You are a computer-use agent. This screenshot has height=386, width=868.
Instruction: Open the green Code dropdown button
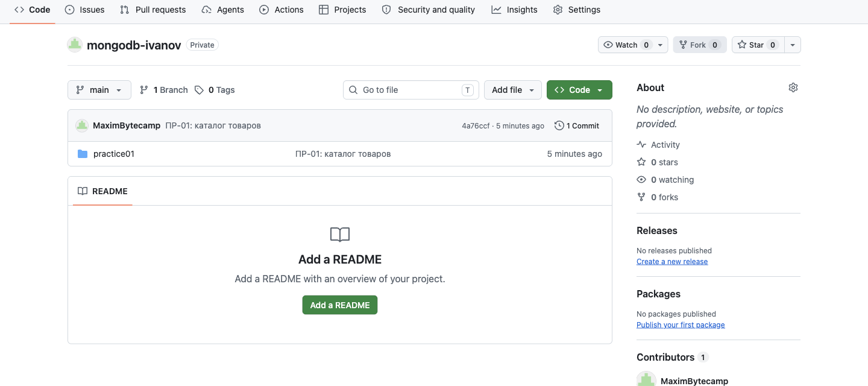pyautogui.click(x=579, y=90)
